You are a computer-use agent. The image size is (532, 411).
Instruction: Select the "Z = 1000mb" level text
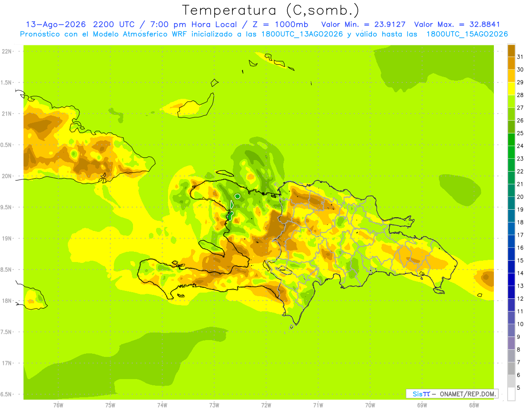coord(280,24)
